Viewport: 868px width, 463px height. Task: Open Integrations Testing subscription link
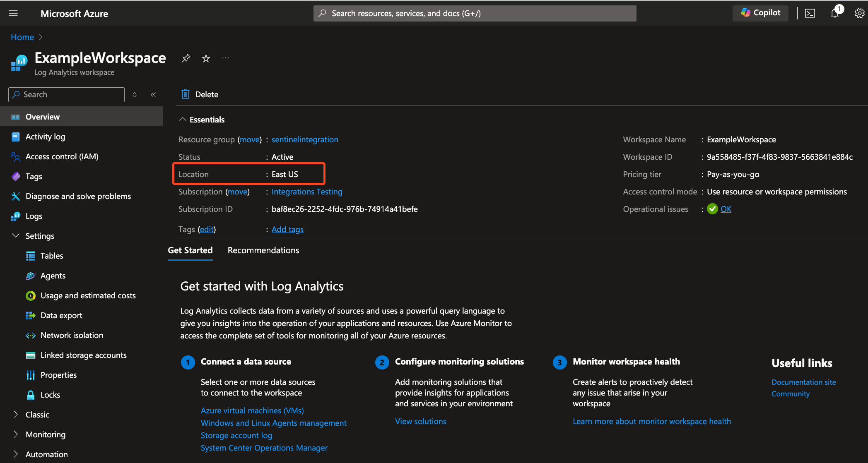point(307,192)
